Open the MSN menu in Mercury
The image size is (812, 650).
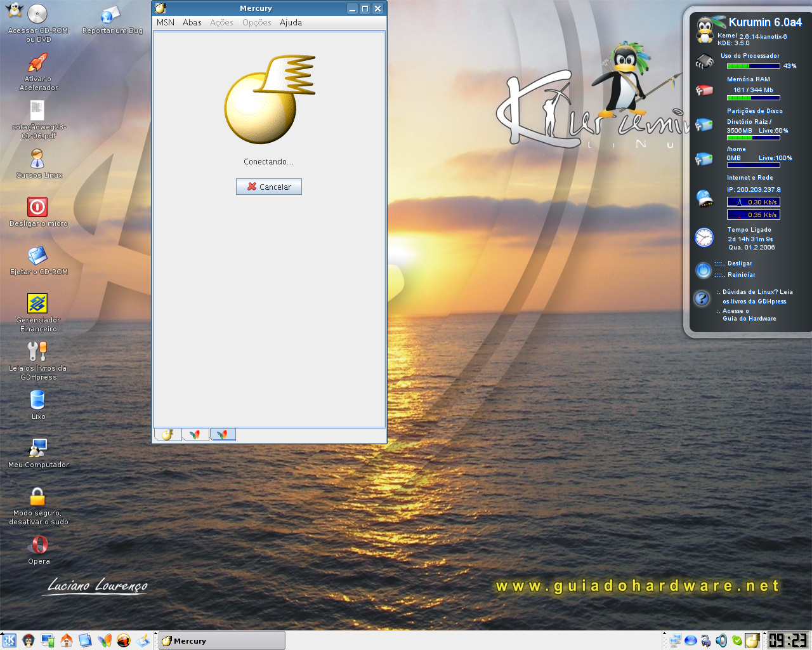click(166, 22)
